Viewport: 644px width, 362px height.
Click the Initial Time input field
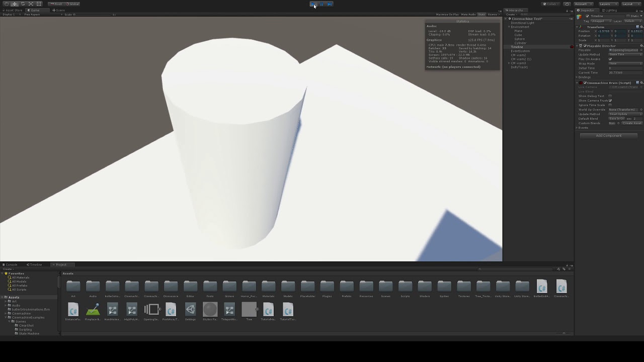pos(625,68)
